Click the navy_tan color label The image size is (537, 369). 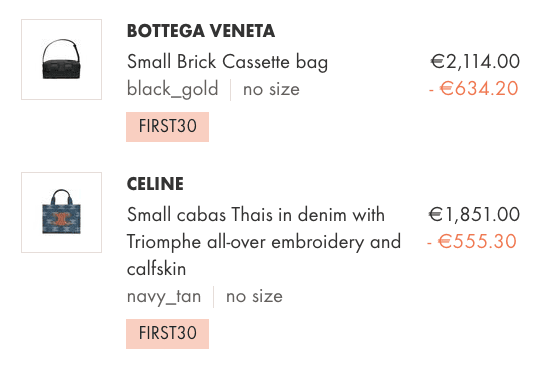coord(164,296)
